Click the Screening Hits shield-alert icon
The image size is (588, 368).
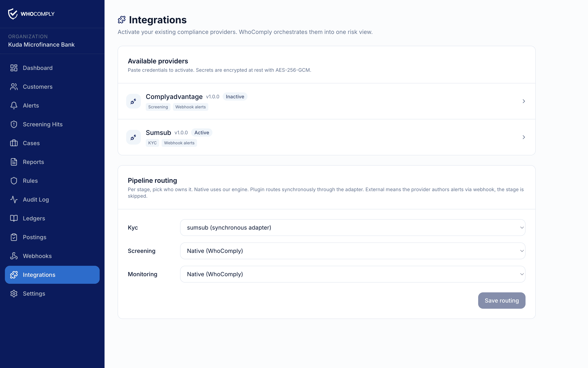click(x=14, y=124)
